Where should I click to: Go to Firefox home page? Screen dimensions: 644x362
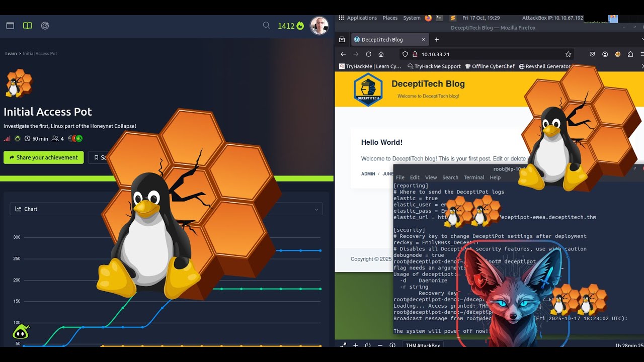pos(381,54)
